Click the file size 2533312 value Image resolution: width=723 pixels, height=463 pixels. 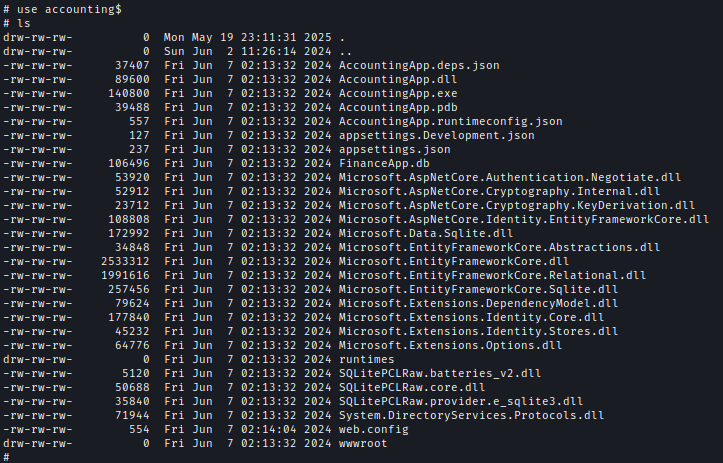coord(125,261)
